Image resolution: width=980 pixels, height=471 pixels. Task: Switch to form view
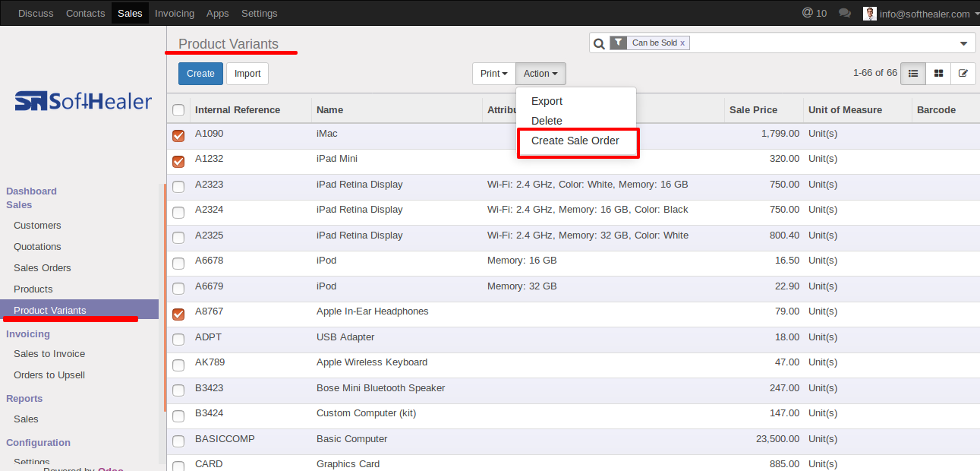[963, 74]
